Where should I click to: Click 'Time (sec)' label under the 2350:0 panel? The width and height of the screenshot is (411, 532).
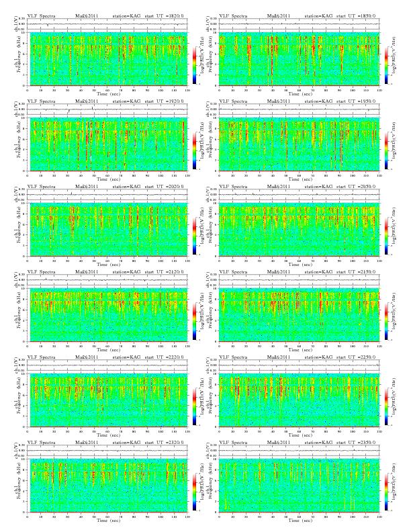(x=300, y=520)
